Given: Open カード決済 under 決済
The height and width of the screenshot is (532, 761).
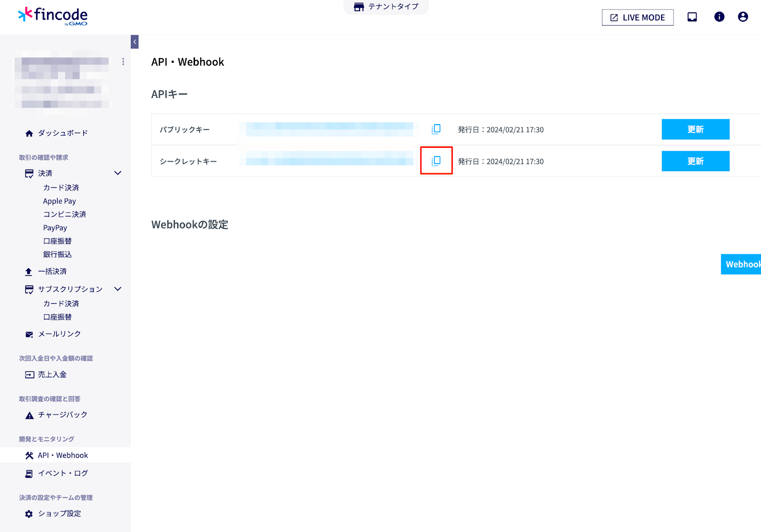Looking at the screenshot, I should coord(61,188).
